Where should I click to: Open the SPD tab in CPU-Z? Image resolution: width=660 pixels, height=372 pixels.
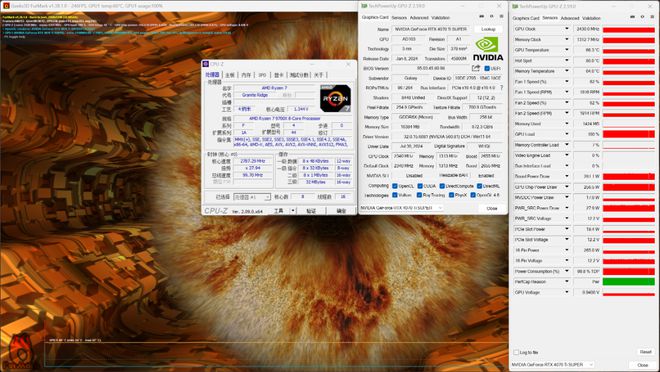pyautogui.click(x=262, y=75)
